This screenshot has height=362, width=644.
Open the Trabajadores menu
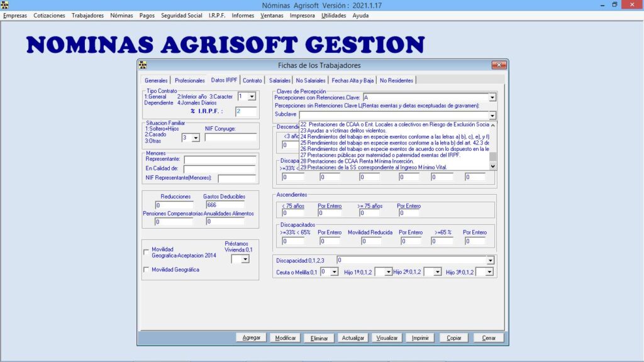87,16
